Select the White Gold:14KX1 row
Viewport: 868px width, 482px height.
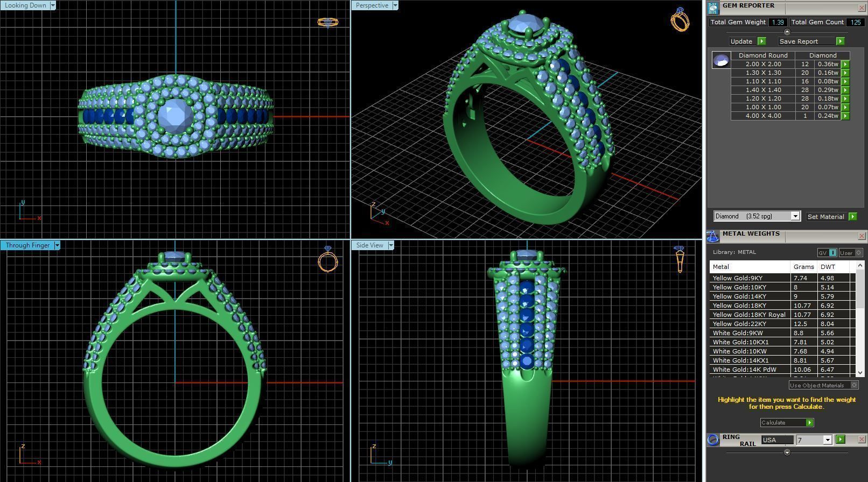tap(782, 360)
